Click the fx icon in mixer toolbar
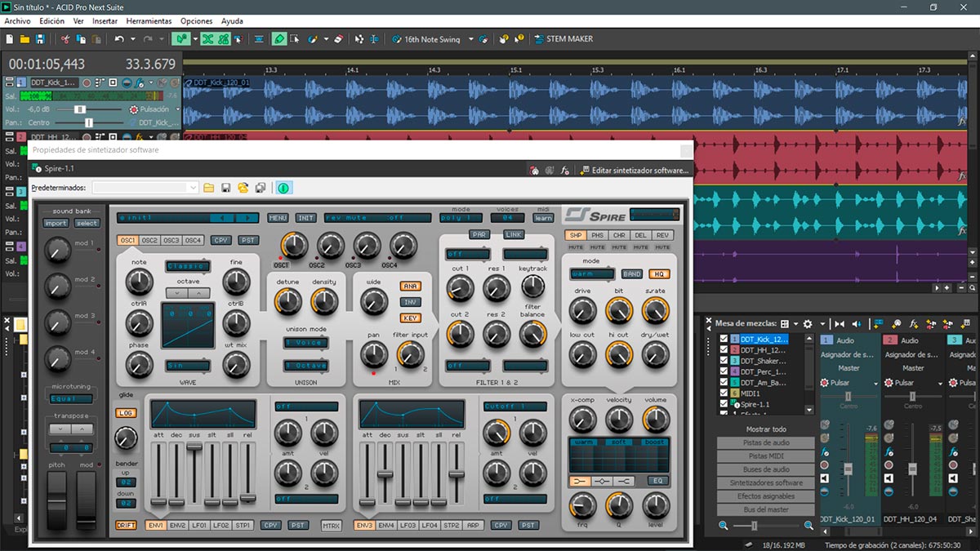The height and width of the screenshot is (551, 980). click(915, 323)
